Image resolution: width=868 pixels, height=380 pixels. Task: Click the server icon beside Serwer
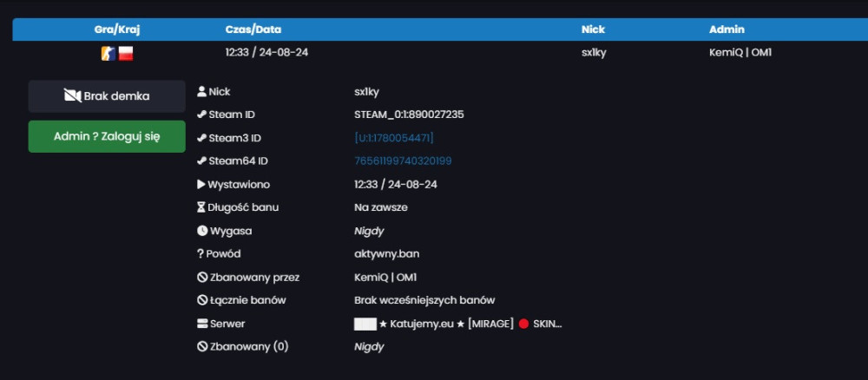tap(202, 324)
